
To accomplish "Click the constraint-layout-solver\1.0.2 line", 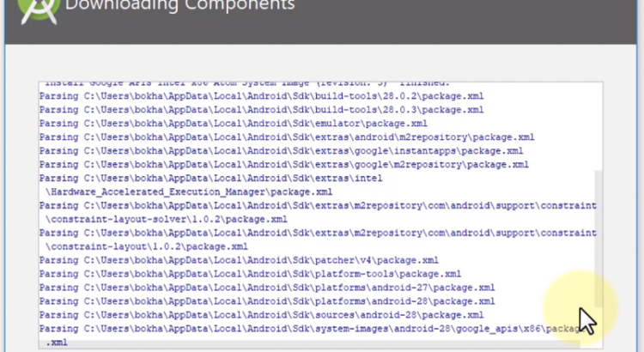I will pos(167,220).
